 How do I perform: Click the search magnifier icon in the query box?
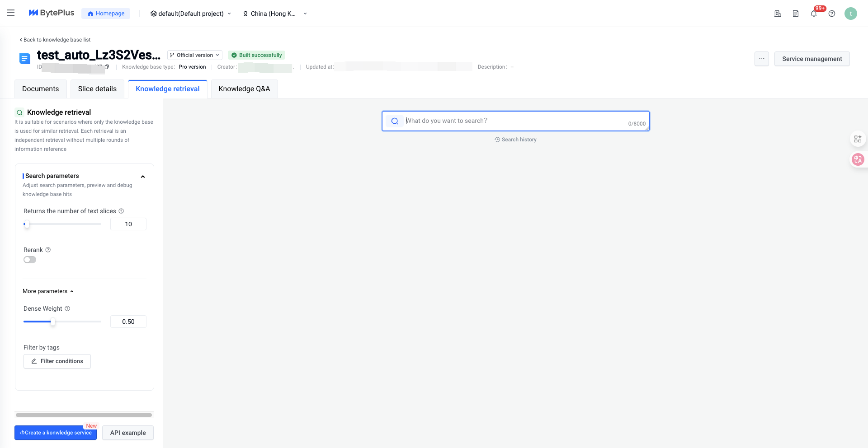point(395,121)
